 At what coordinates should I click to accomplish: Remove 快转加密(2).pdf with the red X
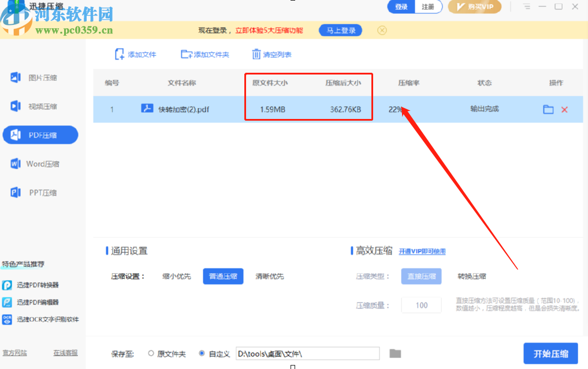click(564, 109)
